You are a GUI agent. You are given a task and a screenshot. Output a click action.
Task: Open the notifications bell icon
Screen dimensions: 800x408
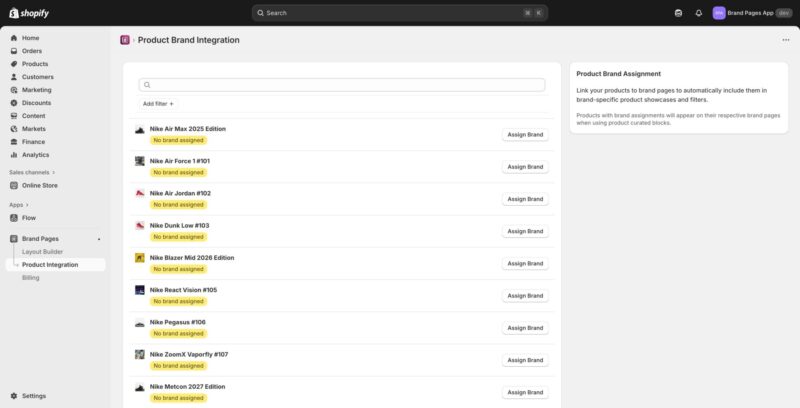click(698, 13)
